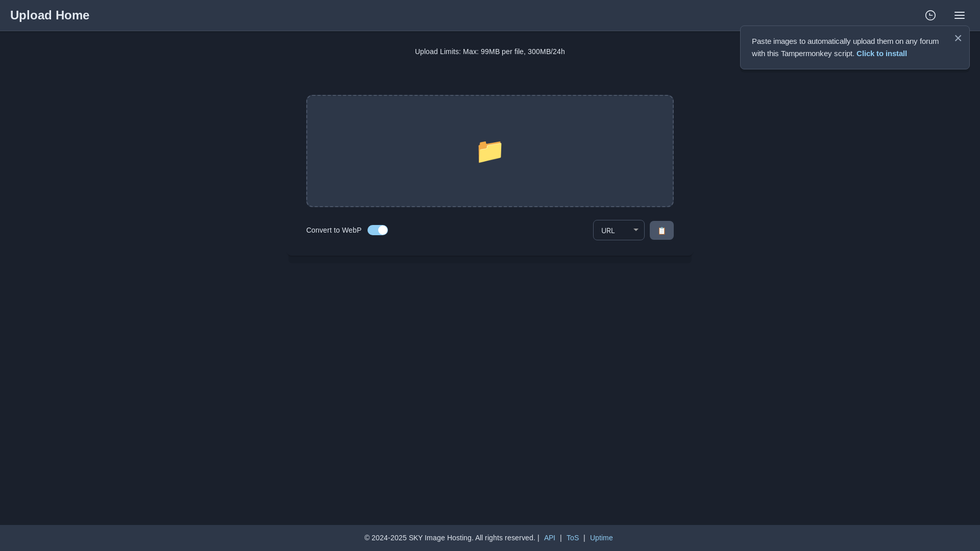Open upload history clock icon
The height and width of the screenshot is (551, 980).
(x=930, y=15)
